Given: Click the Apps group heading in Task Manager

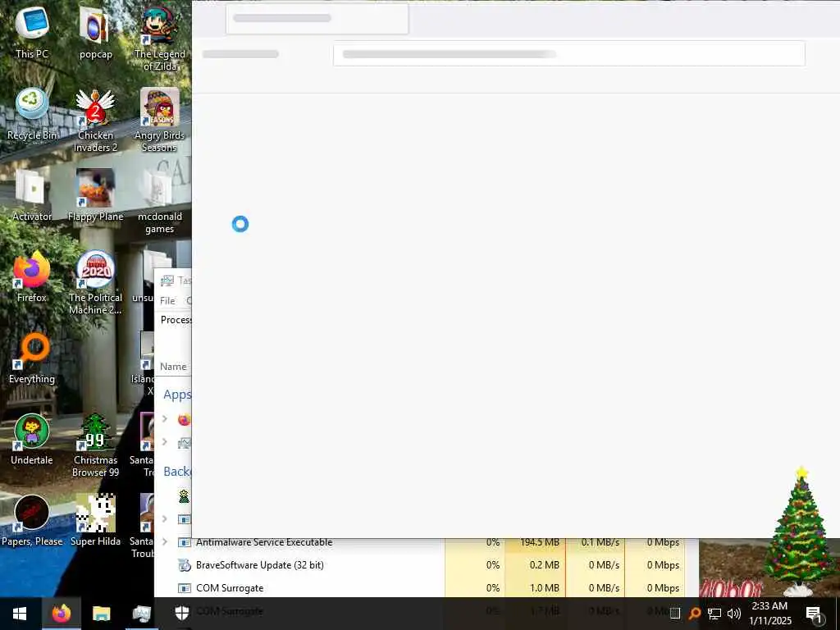Looking at the screenshot, I should tap(177, 395).
